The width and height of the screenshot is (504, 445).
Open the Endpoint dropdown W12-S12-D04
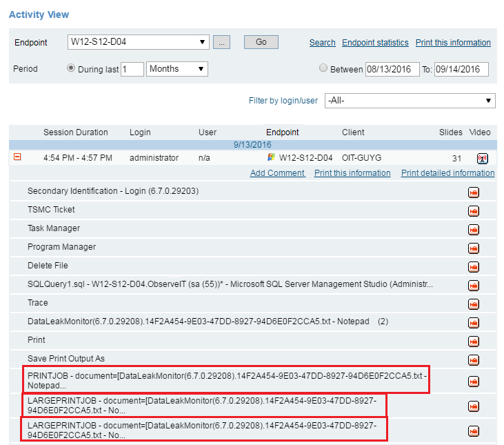[138, 42]
